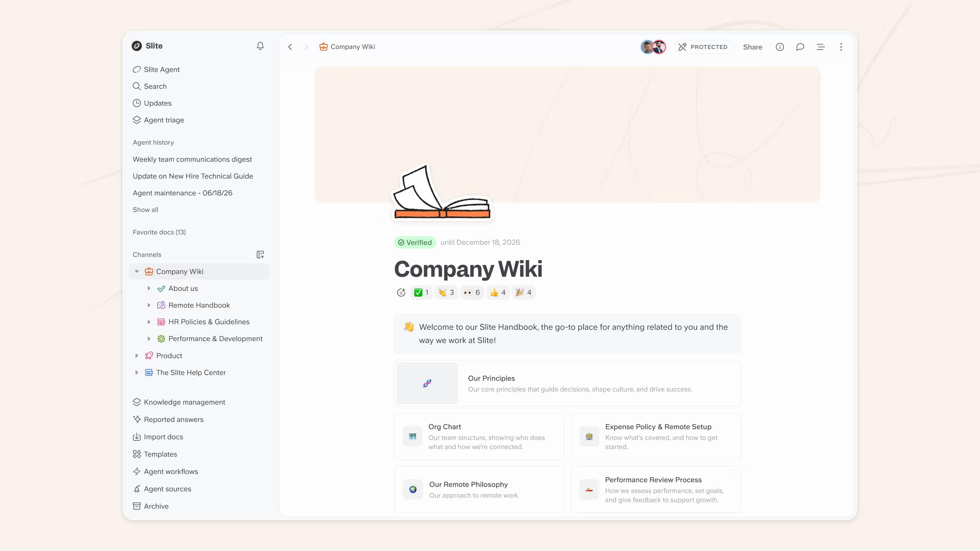
Task: Expand Performance & Development arrow
Action: tap(149, 338)
